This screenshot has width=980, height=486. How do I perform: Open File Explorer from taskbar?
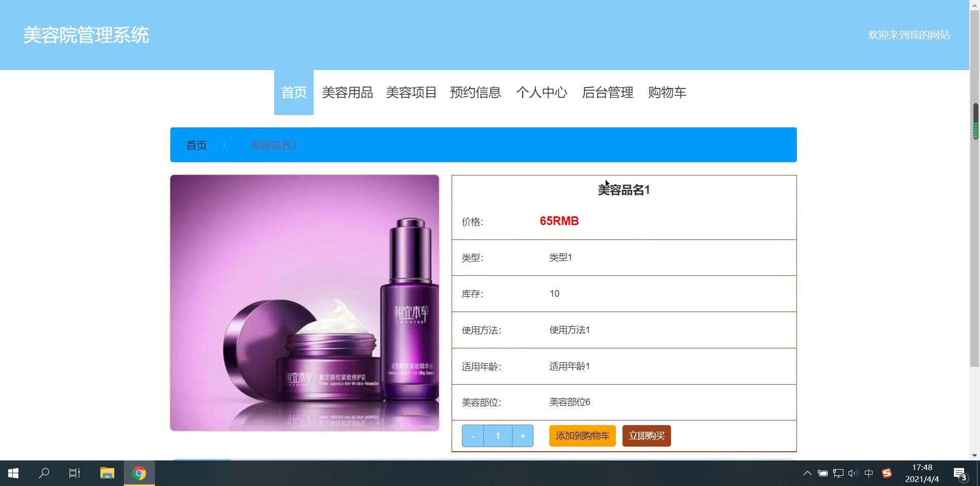[107, 473]
